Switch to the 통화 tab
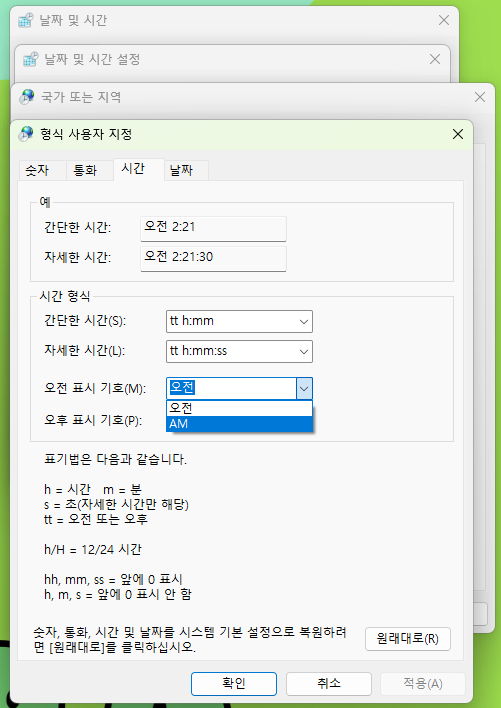Screen dimensions: 501x708 pos(89,170)
